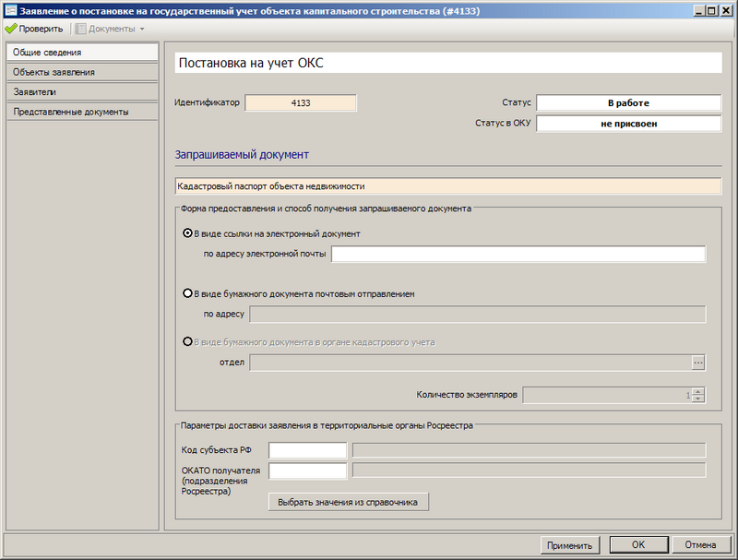Increase the number of copies spinner

[698, 391]
